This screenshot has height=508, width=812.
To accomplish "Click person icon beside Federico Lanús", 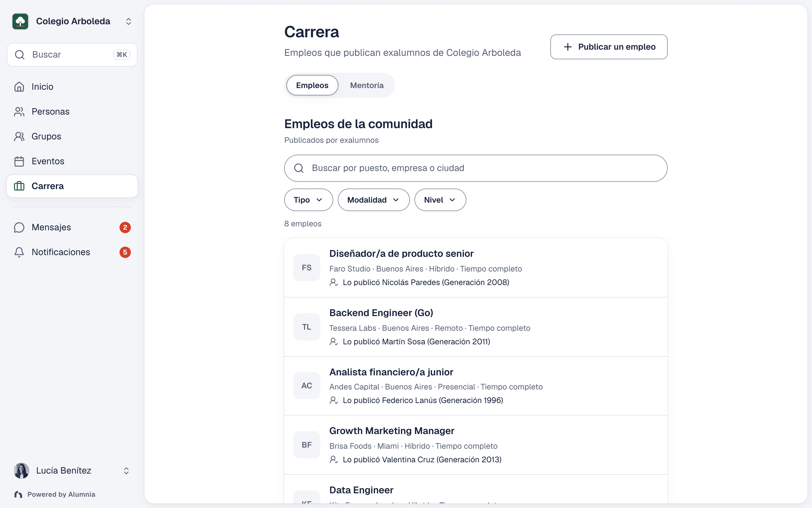I will [x=334, y=400].
